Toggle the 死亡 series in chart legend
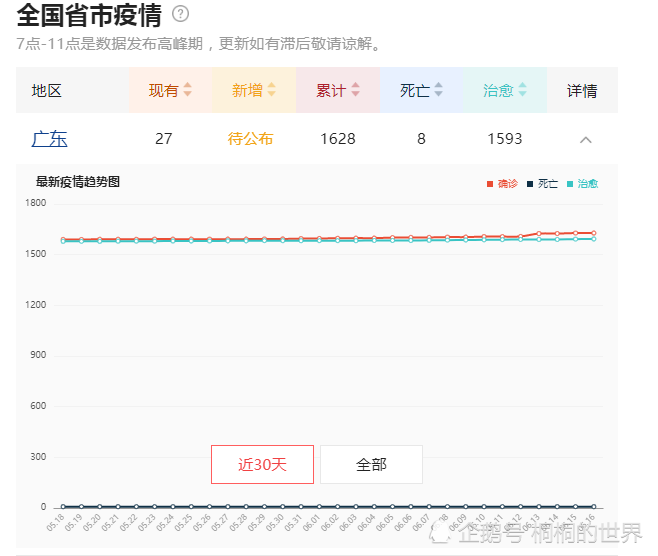658x556 pixels. [x=547, y=184]
